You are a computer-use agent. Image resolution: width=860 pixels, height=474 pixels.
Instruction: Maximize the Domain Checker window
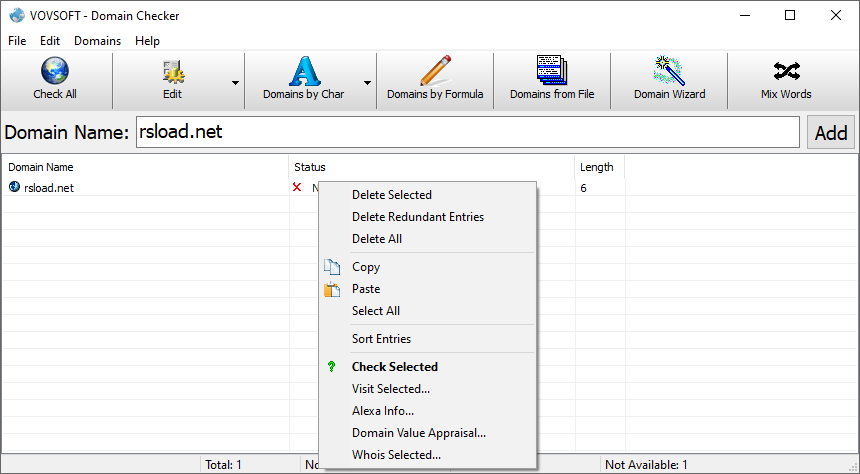tap(790, 15)
